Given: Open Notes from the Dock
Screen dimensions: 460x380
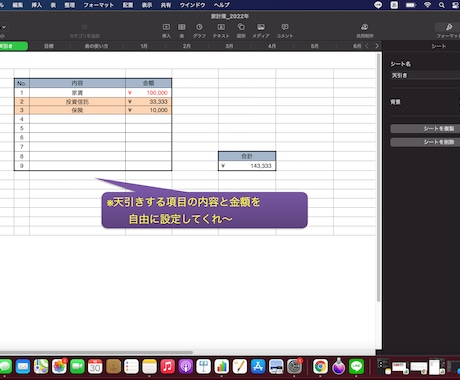Looking at the screenshot, I should [149, 367].
